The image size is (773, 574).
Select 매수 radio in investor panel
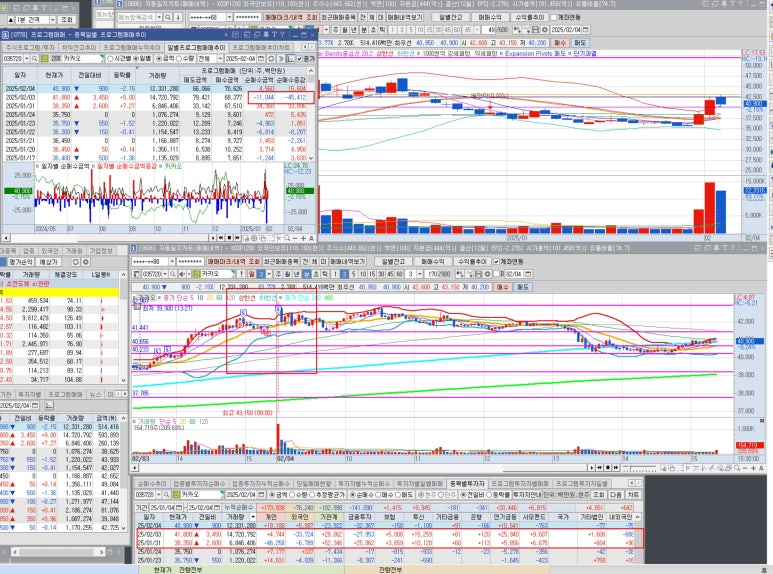[386, 494]
